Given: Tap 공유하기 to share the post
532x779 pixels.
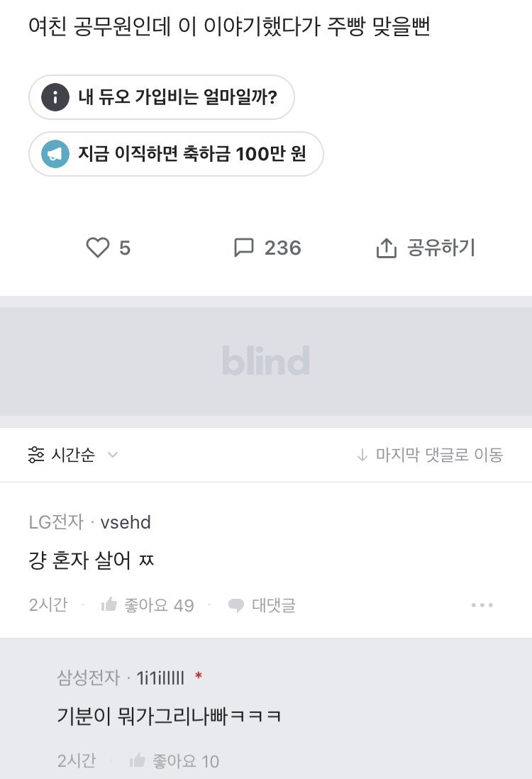Looking at the screenshot, I should [x=441, y=248].
